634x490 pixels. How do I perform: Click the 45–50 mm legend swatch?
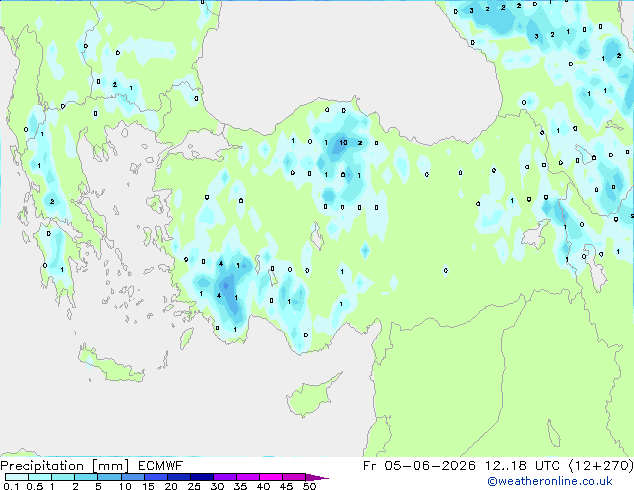click(x=293, y=477)
